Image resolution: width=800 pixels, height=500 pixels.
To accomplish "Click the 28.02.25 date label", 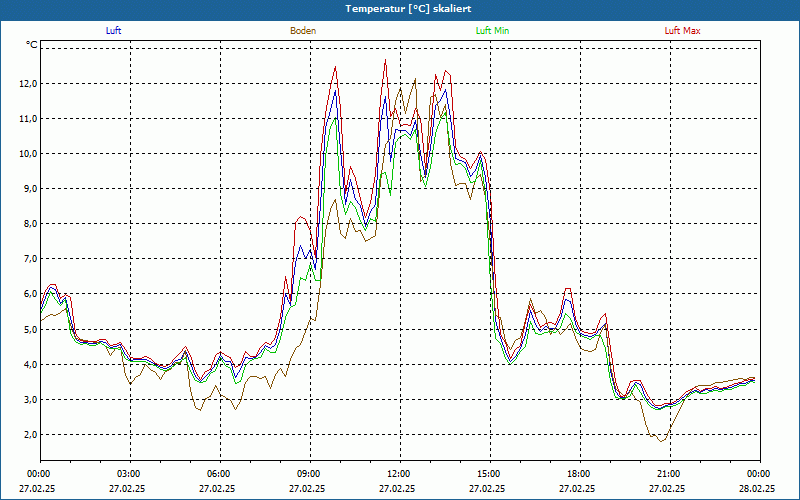I will click(757, 488).
